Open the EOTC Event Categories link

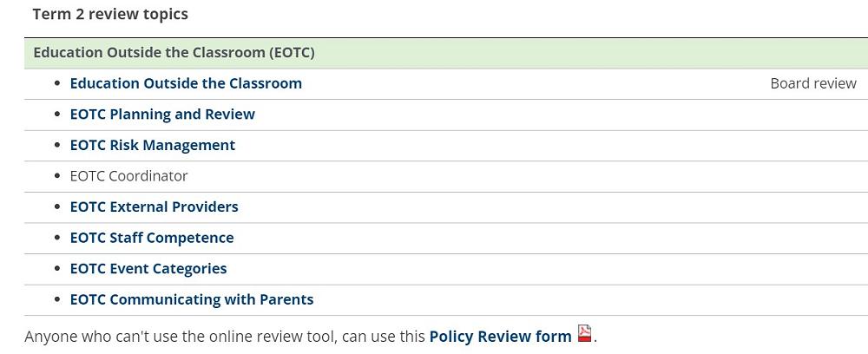pyautogui.click(x=148, y=269)
